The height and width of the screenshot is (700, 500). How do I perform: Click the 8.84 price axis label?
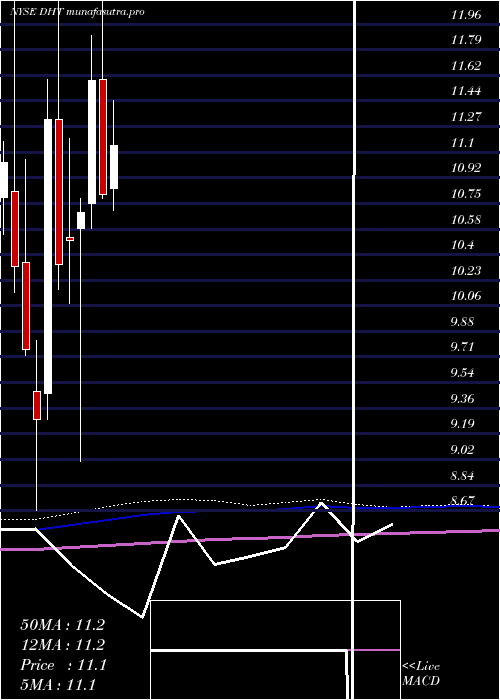coord(462,475)
